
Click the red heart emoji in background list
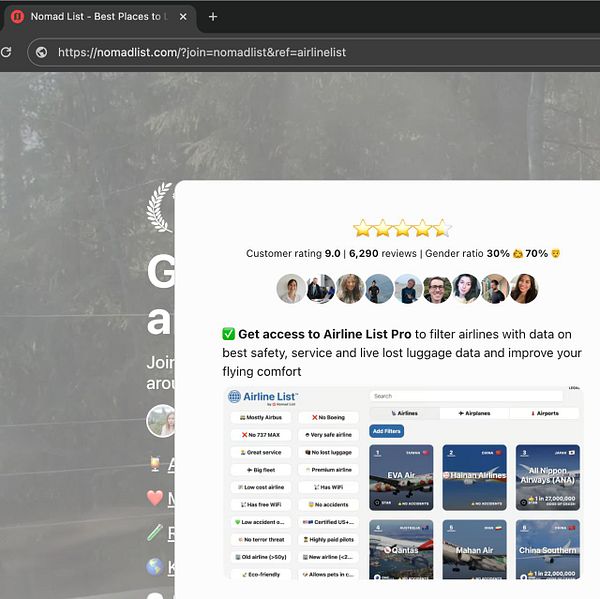point(155,498)
